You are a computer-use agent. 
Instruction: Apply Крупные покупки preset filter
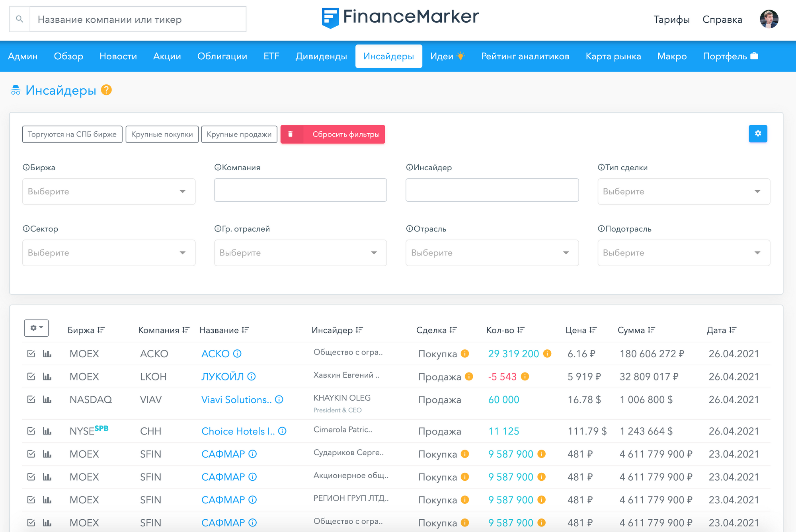(x=162, y=134)
